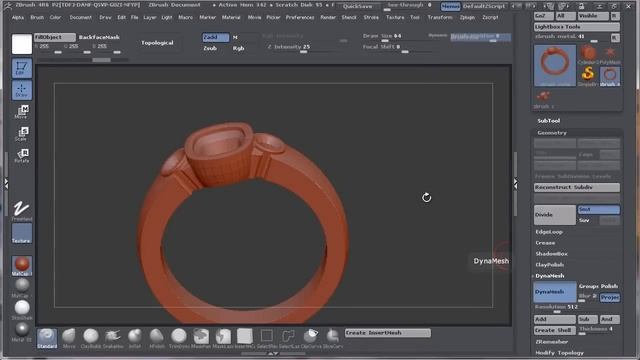The width and height of the screenshot is (640, 360).
Task: Click Reconstruct Subdiv button
Action: pos(577,187)
